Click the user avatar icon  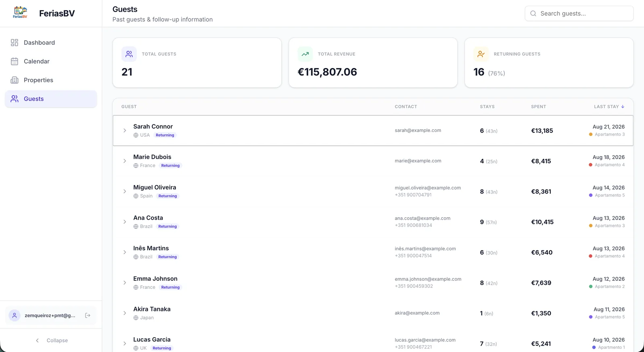14,315
